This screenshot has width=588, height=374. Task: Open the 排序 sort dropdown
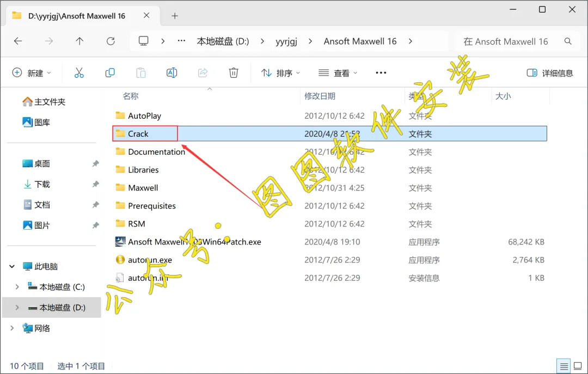pyautogui.click(x=281, y=73)
